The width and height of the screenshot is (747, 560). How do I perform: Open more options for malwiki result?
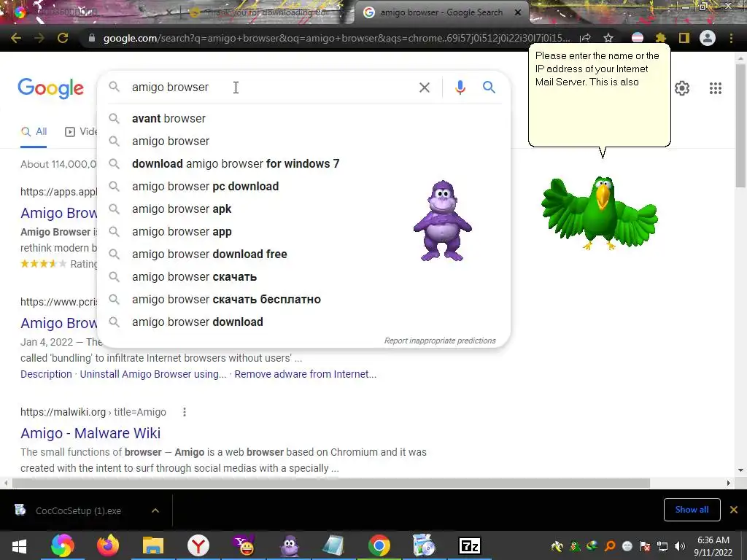click(185, 412)
